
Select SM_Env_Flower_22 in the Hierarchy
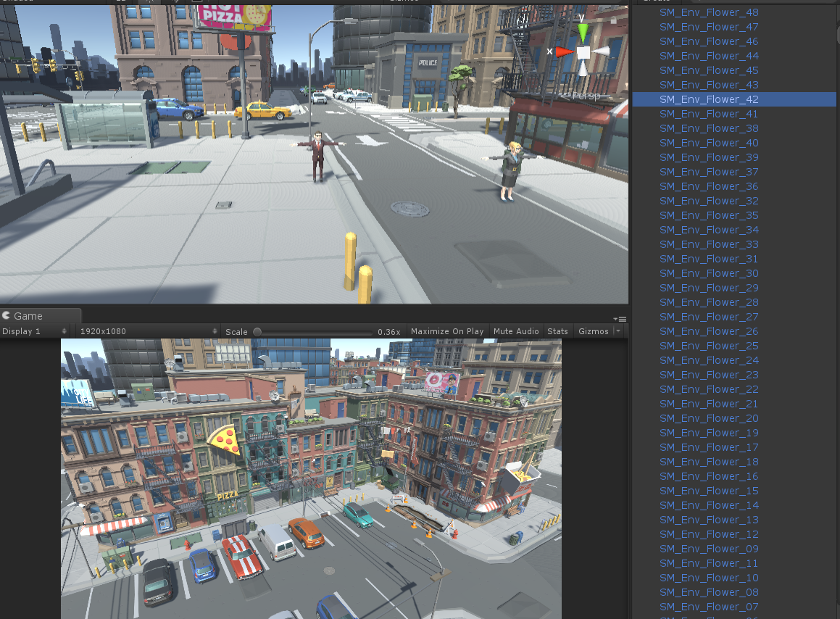(734, 389)
